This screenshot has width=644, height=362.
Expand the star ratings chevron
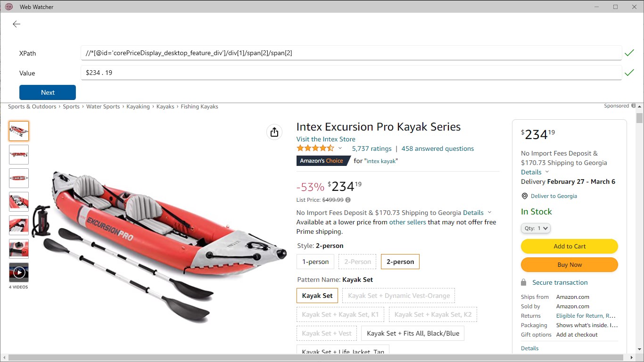click(x=340, y=148)
